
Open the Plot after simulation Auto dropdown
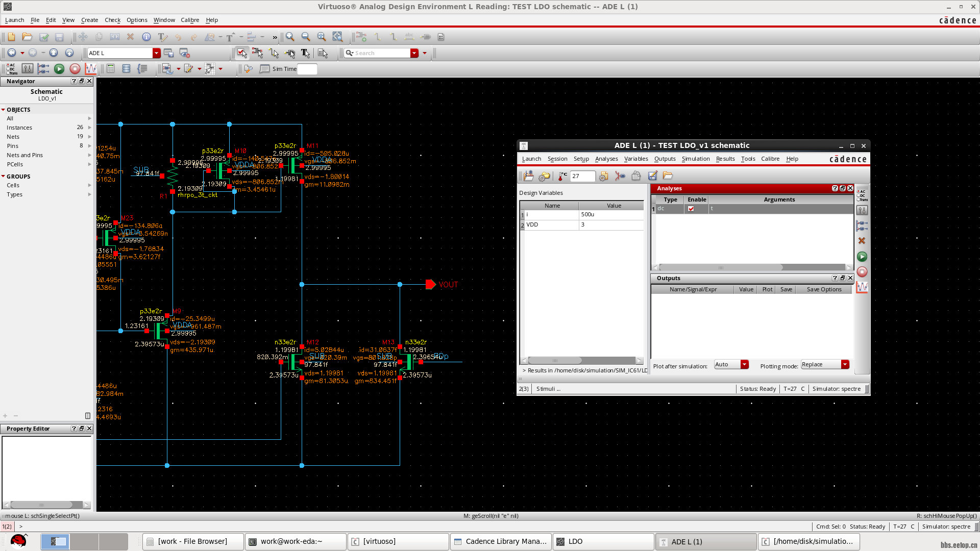(x=745, y=364)
